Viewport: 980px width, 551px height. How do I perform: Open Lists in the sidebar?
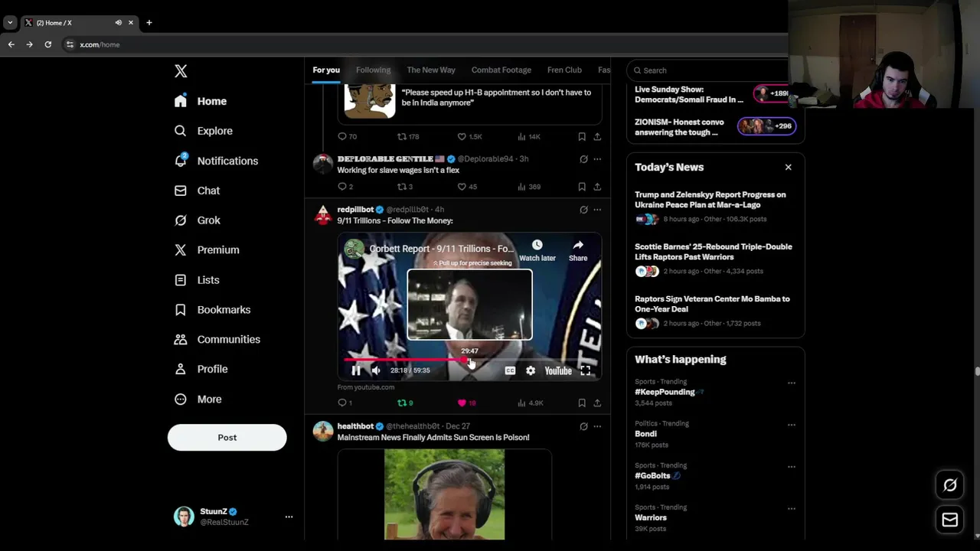(x=197, y=280)
